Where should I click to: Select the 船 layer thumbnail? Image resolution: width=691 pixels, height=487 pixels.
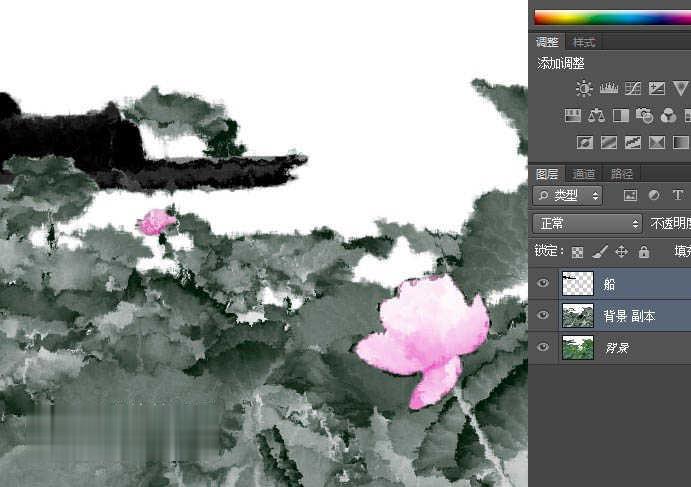tap(578, 283)
